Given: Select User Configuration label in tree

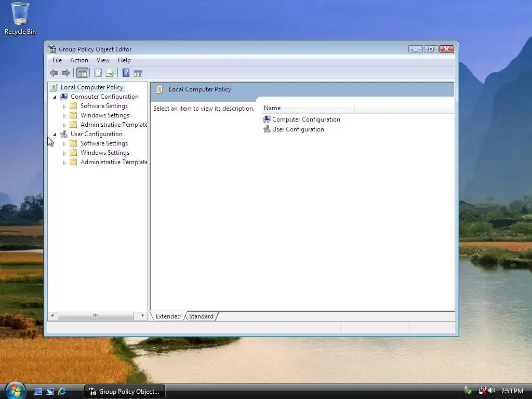Looking at the screenshot, I should (x=96, y=134).
